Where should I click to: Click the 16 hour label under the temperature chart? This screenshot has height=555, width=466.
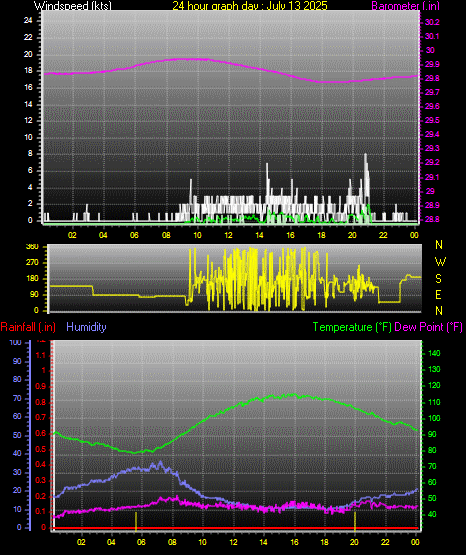[x=294, y=542]
